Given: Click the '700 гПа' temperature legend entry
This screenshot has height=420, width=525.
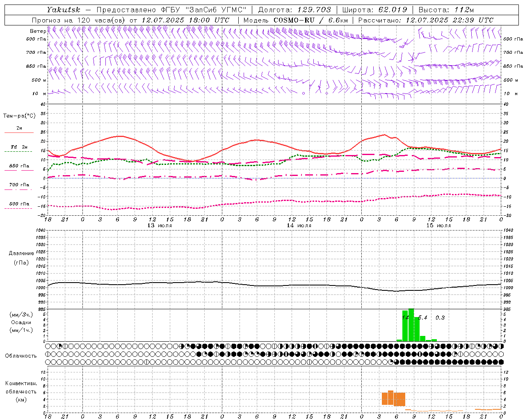Looking at the screenshot, I should (x=19, y=185).
